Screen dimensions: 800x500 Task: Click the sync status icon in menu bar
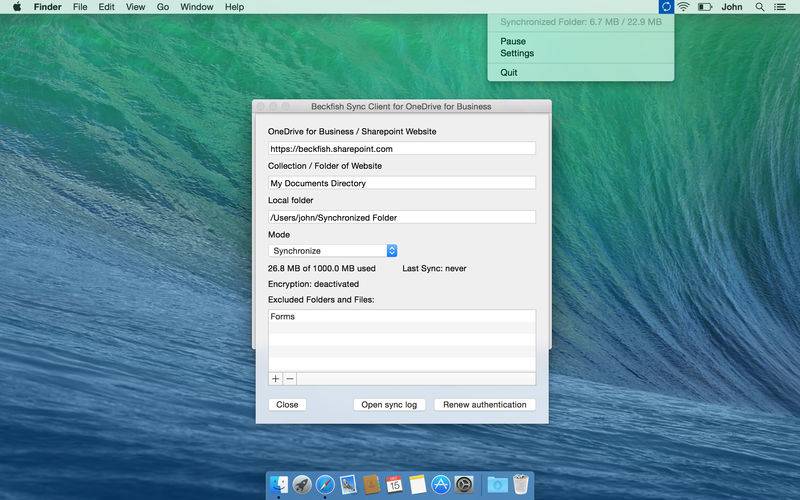click(x=666, y=7)
